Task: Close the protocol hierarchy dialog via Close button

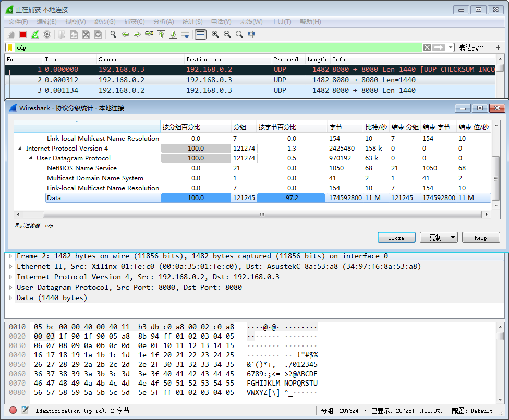Action: [396, 238]
